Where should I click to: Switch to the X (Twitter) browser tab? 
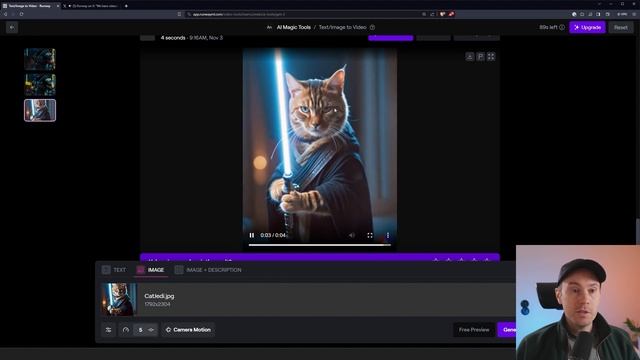click(x=92, y=6)
